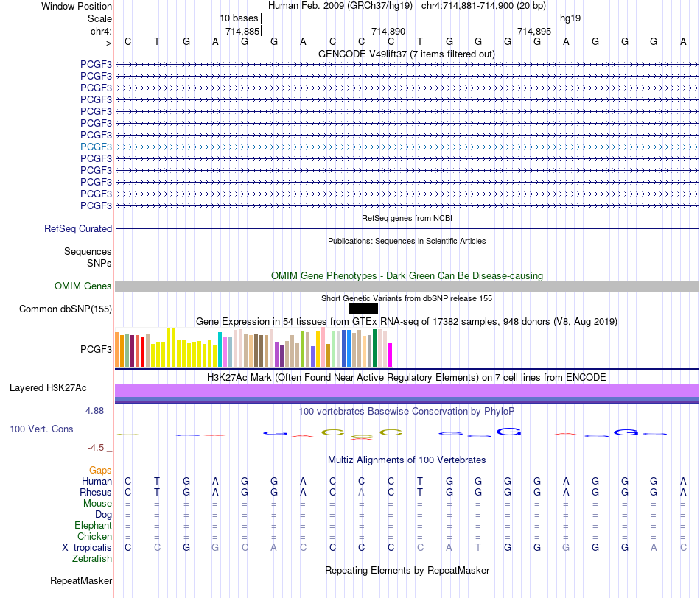Click the OMIM Genes track label
Viewport: 700px width, 598px height.
click(x=83, y=286)
